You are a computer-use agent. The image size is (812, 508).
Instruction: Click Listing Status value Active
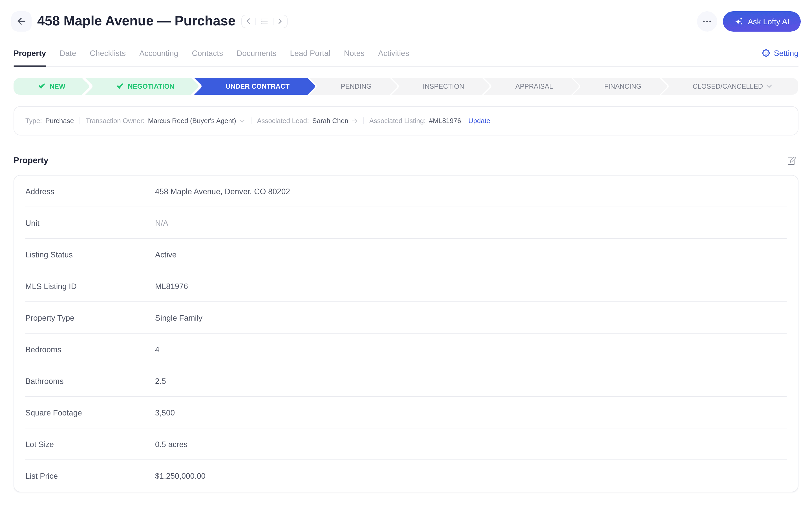point(166,255)
